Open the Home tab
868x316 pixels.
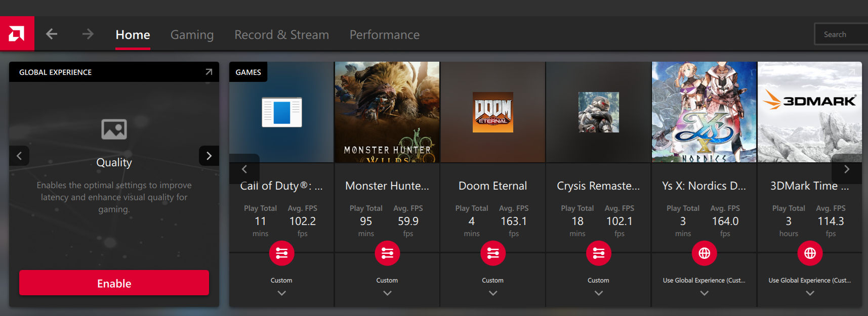click(133, 34)
